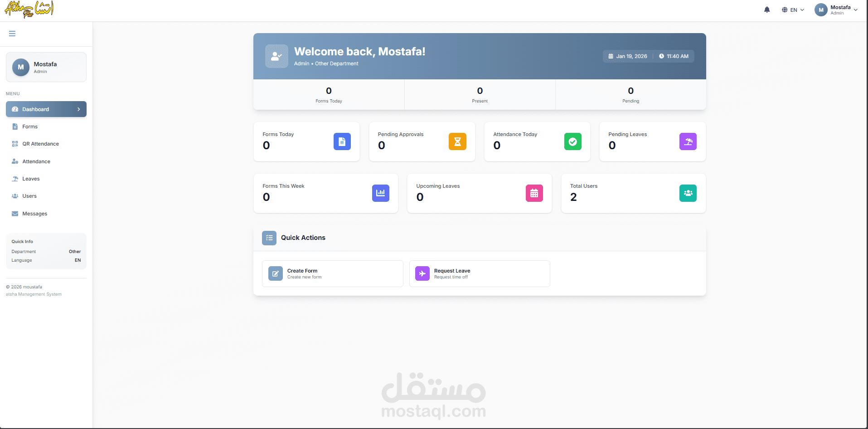Click the hourglass icon on Pending Approvals card
This screenshot has height=429, width=868.
click(457, 141)
